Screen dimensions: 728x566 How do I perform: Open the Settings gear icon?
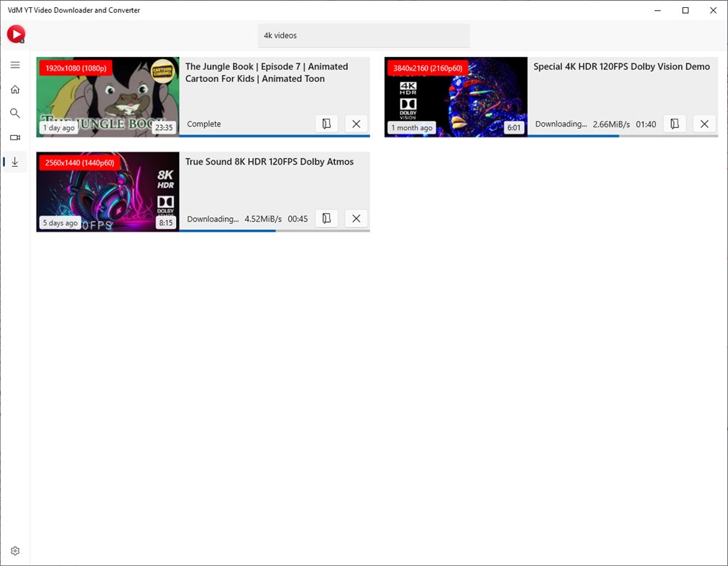(x=15, y=551)
